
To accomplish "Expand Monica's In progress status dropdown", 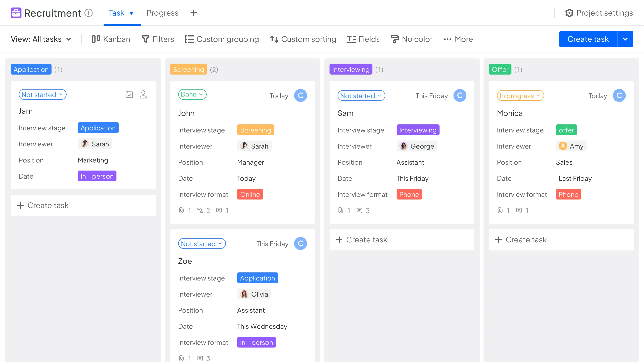I will (x=520, y=96).
